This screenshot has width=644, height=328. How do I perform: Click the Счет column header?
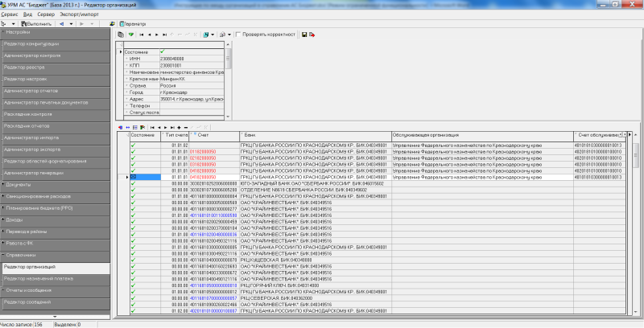214,135
